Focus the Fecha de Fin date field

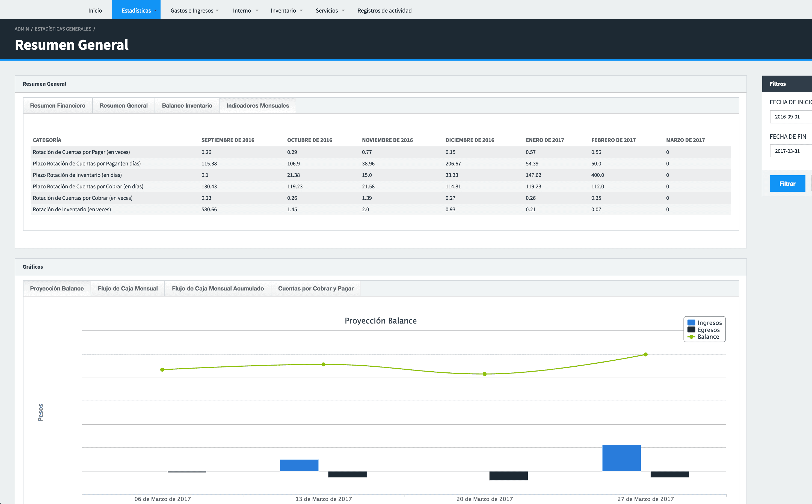pos(791,151)
